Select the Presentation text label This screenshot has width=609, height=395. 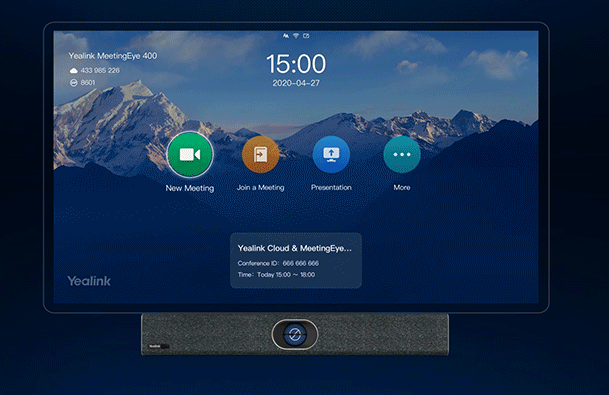pyautogui.click(x=331, y=188)
